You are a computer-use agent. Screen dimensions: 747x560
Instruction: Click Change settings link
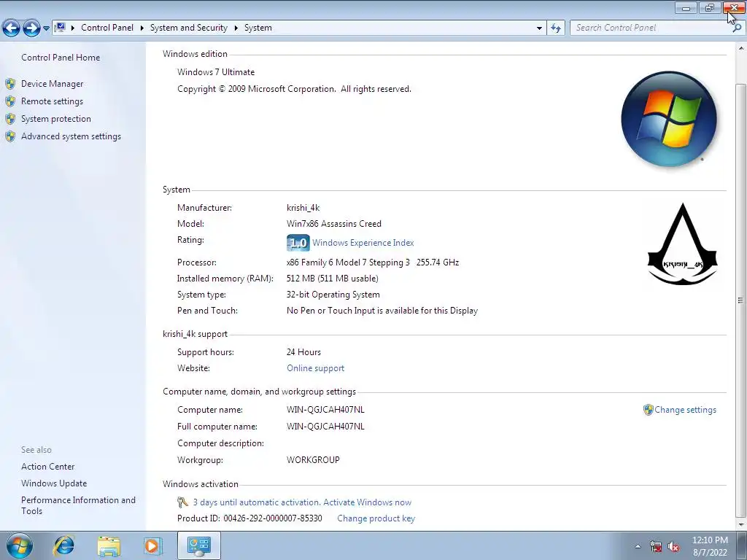pos(685,410)
